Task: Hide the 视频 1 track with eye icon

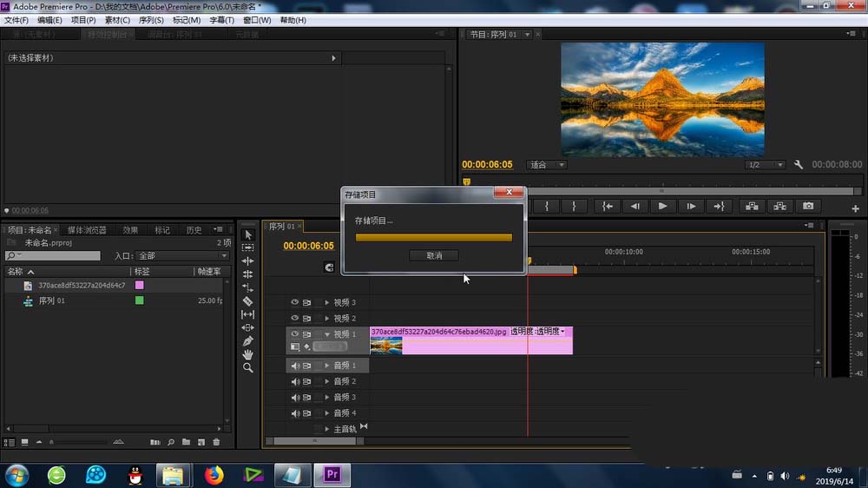Action: click(x=294, y=334)
